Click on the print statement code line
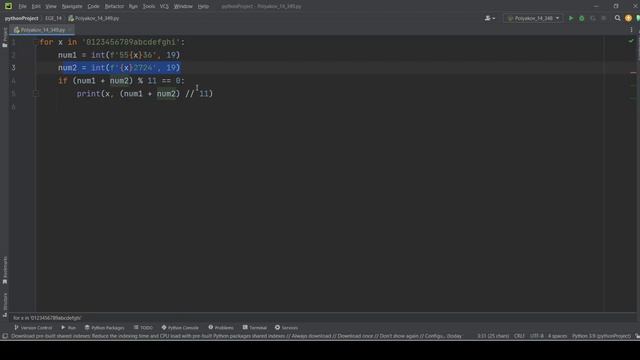The height and width of the screenshot is (360, 640). point(144,94)
